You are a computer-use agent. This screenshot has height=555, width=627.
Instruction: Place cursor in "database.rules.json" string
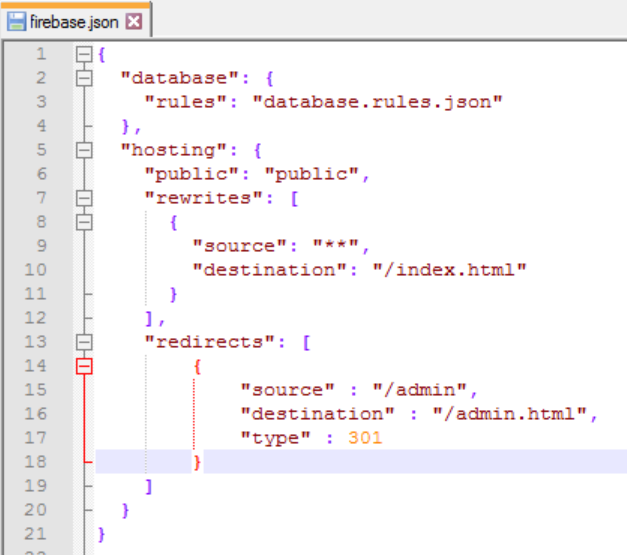[377, 102]
